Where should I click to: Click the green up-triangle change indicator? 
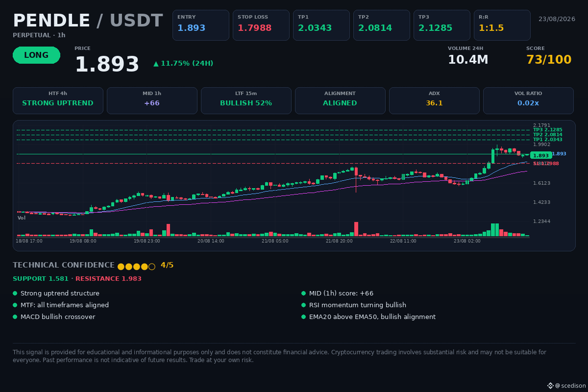pyautogui.click(x=156, y=64)
